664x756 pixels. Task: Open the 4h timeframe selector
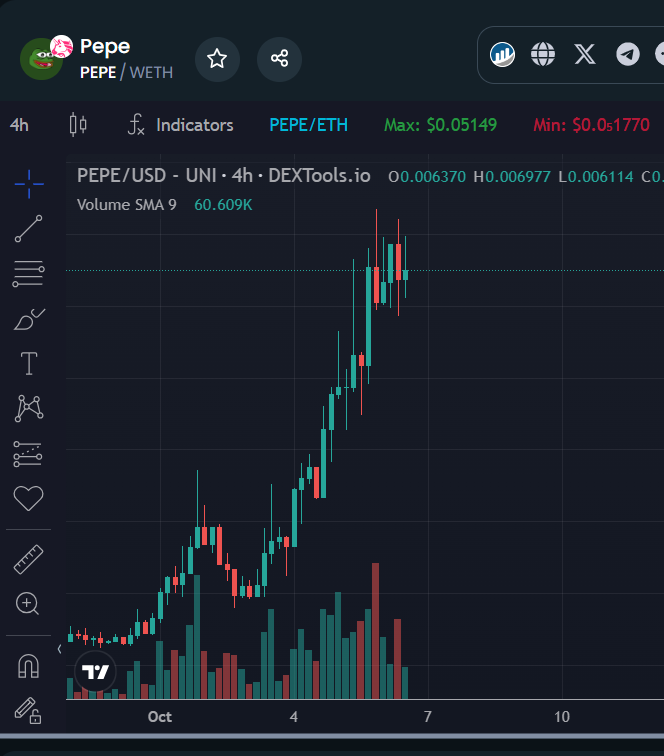[x=19, y=125]
